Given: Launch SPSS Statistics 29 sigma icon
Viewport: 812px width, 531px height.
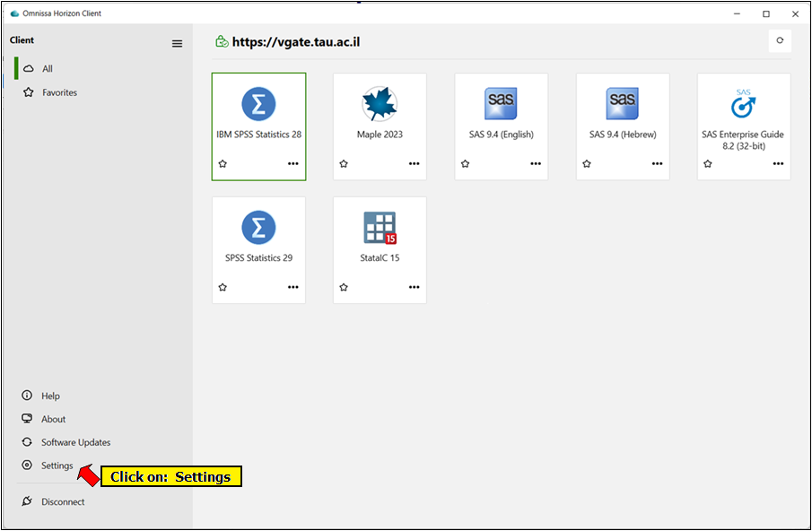Looking at the screenshot, I should [x=258, y=227].
